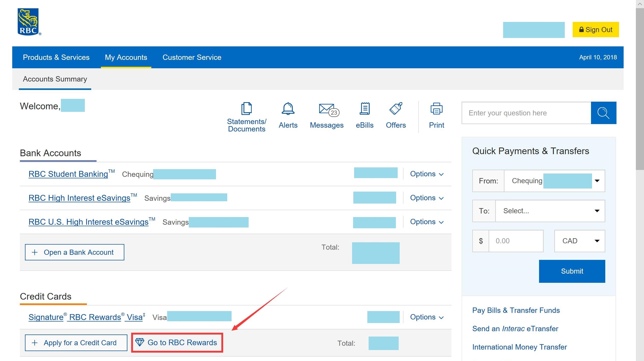The image size is (644, 361).
Task: Open the eBills icon
Action: coord(365,109)
